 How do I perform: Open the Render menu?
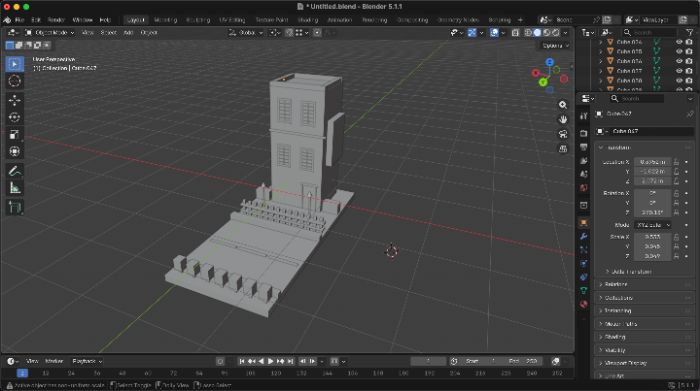(x=56, y=20)
